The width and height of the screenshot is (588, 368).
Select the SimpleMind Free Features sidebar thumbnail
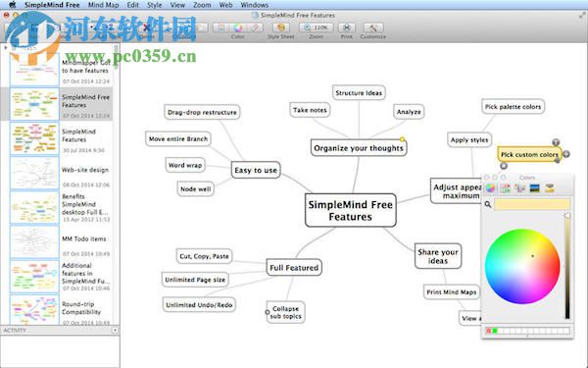[34, 104]
